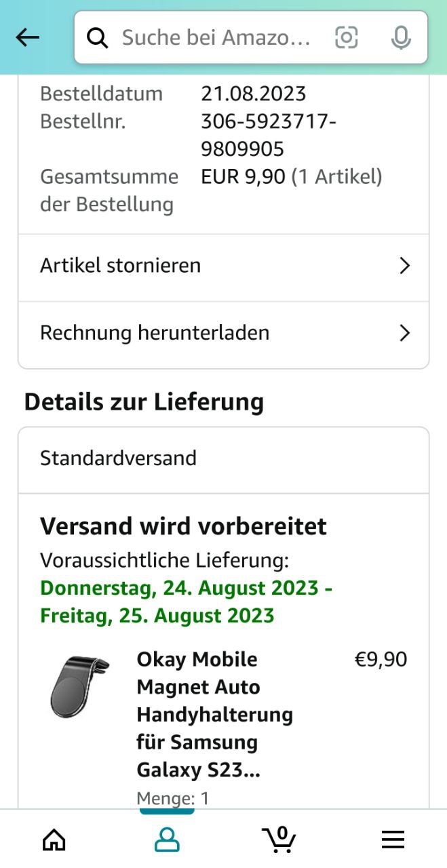Screen dimensions: 447x868
Task: Click the Standardversand shipping row
Action: 119,458
